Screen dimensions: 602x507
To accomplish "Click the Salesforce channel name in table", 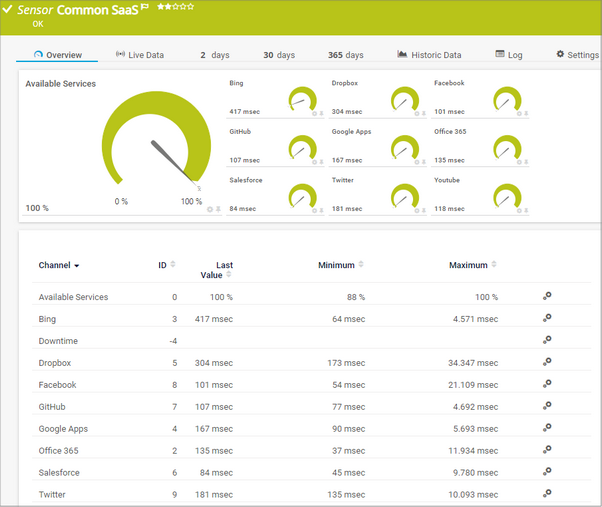I will click(x=58, y=472).
